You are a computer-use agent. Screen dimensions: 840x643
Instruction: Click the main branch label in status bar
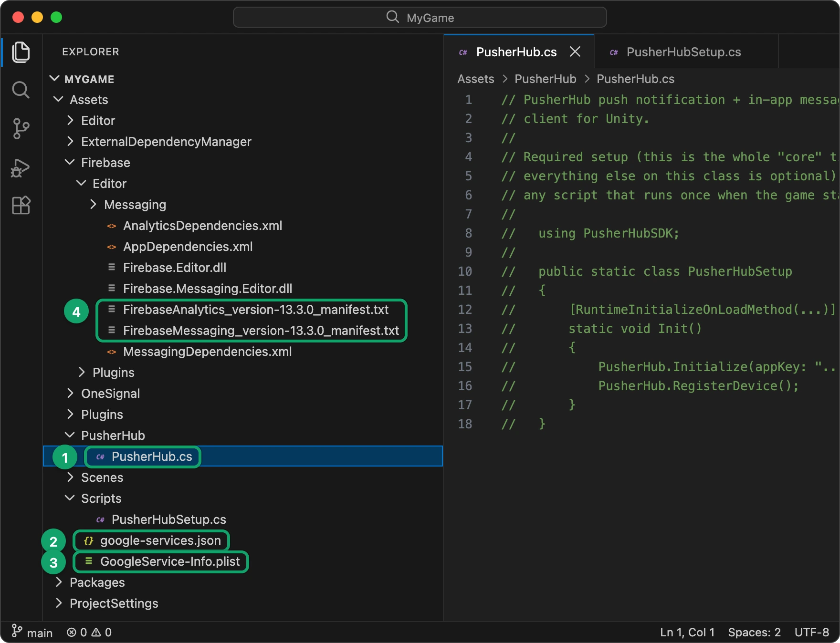point(40,633)
